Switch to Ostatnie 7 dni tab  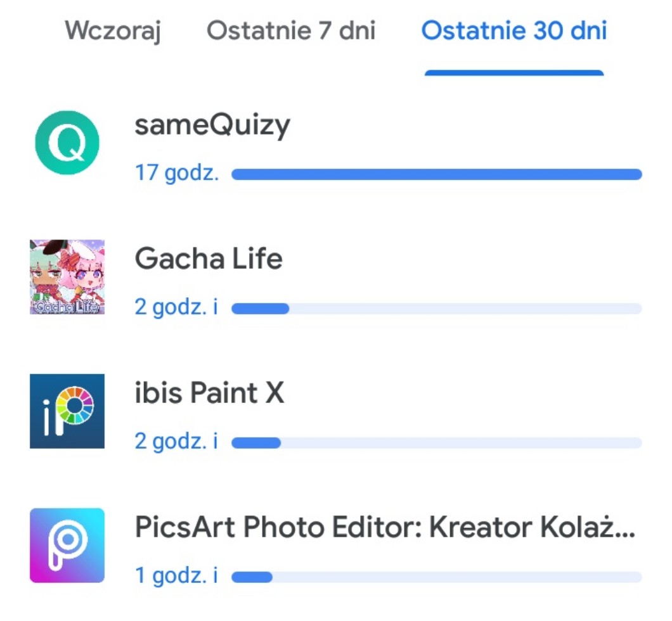tap(291, 30)
